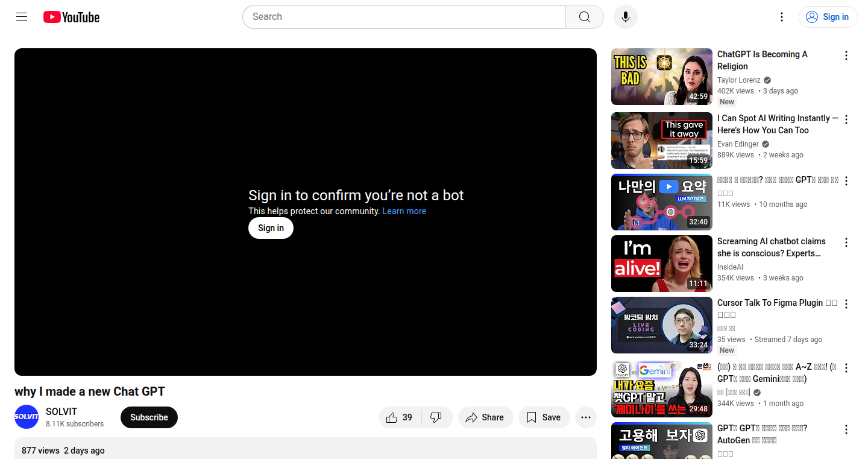Open 'I Can Spot AI Writing' thumbnail

click(x=662, y=141)
